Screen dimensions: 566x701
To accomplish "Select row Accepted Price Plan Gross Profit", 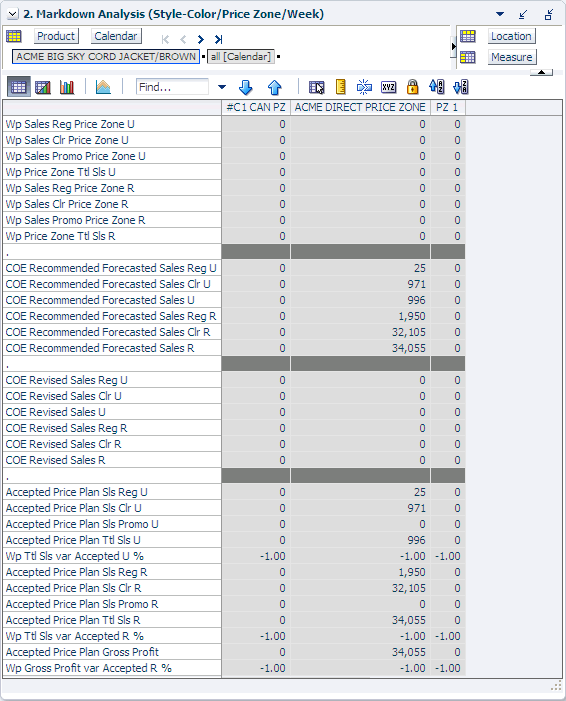I will pos(112,652).
